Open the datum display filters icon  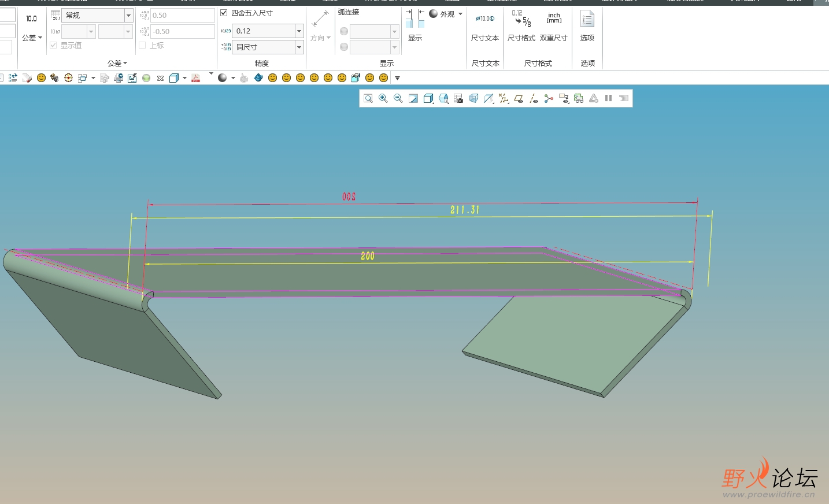tap(504, 98)
